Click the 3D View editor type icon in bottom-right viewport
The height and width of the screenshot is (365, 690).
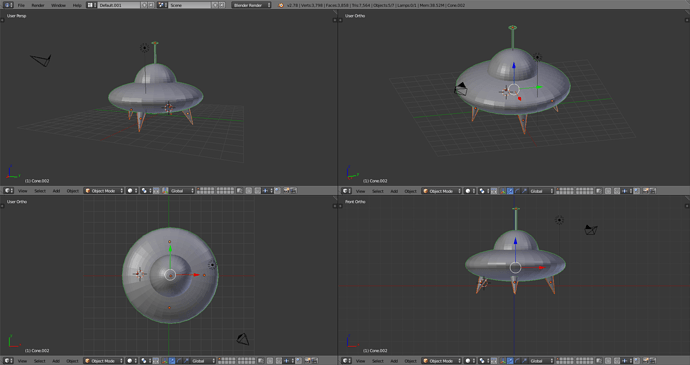346,361
